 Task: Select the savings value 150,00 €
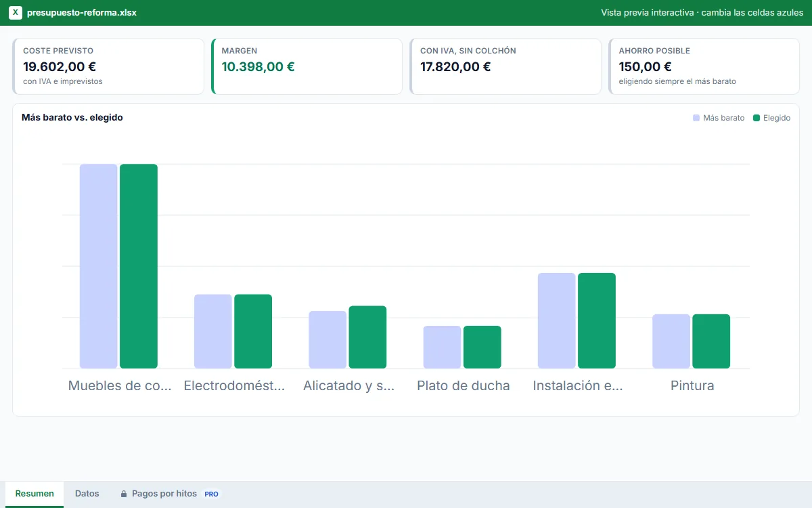point(645,66)
